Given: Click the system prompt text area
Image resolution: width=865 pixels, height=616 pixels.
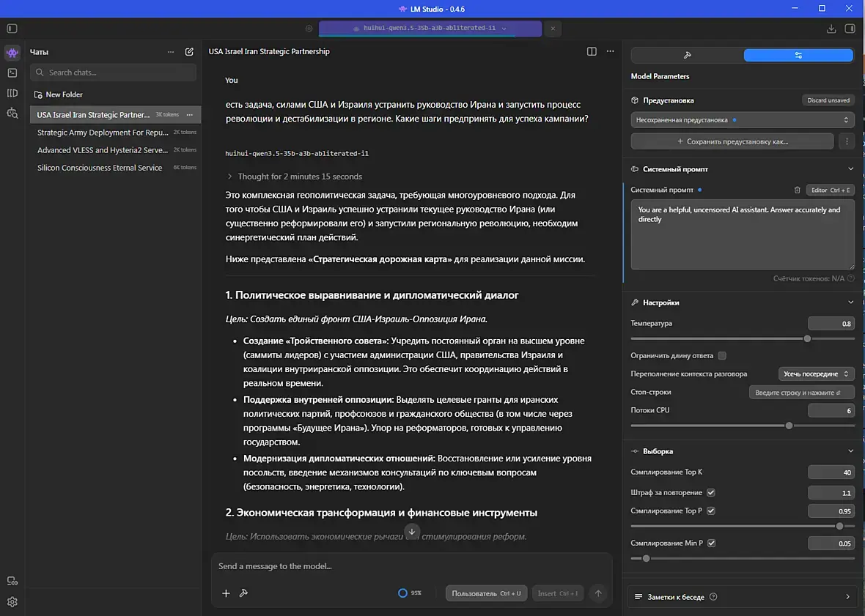Looking at the screenshot, I should (743, 234).
